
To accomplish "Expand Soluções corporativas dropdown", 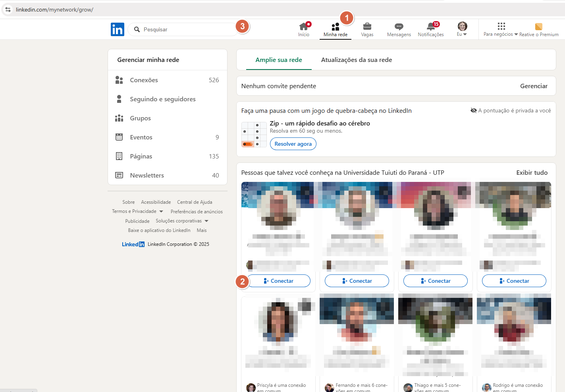I will [182, 221].
